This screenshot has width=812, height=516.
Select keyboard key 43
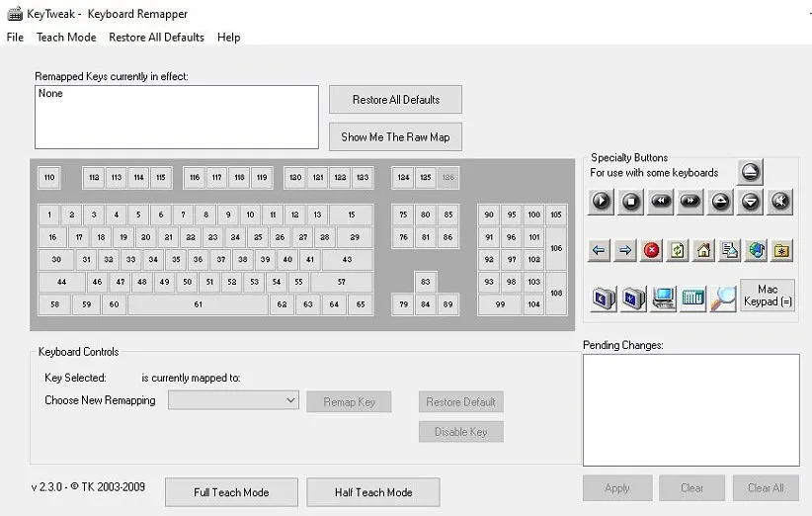tap(348, 260)
